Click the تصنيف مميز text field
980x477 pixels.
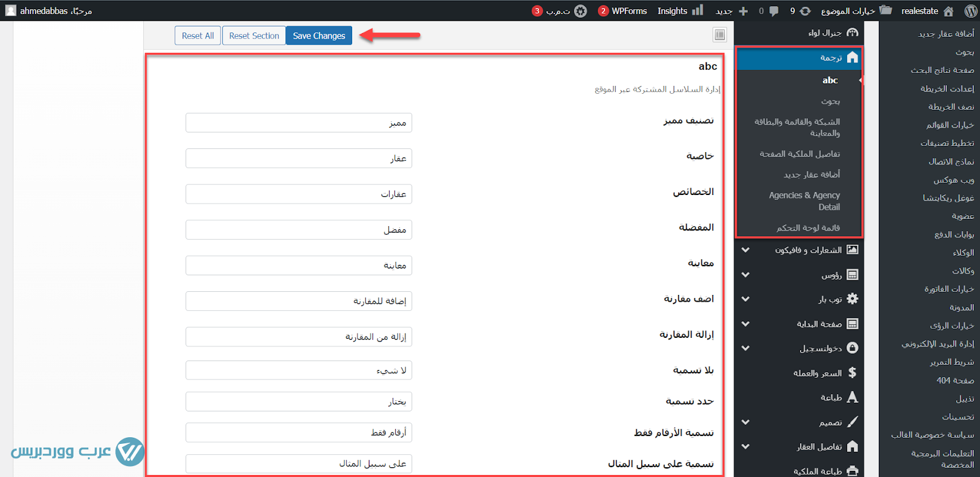tap(299, 123)
